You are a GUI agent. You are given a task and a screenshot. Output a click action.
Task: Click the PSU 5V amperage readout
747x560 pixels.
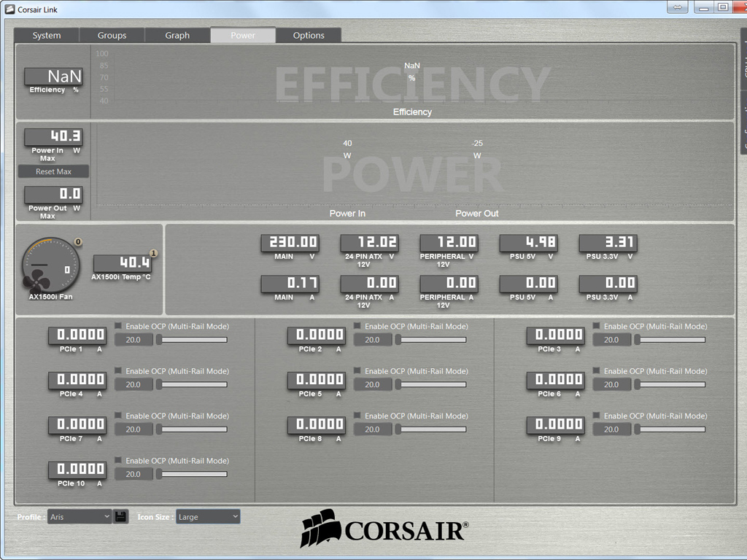[529, 284]
